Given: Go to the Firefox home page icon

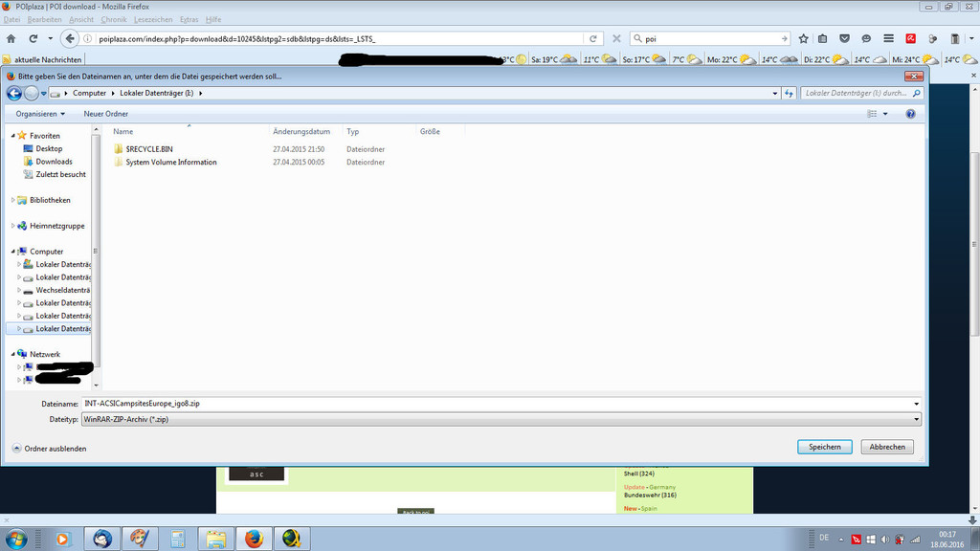Looking at the screenshot, I should click(x=11, y=38).
